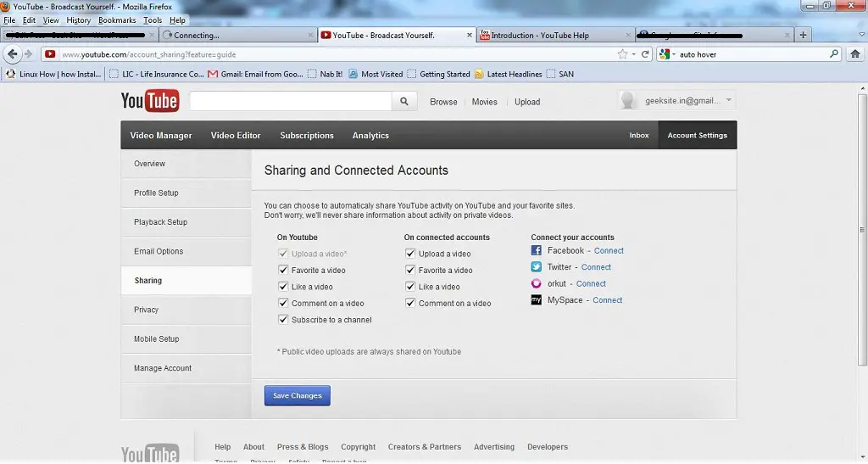868x464 pixels.
Task: Click the Twitter icon under Connect your accounts
Action: click(x=537, y=267)
